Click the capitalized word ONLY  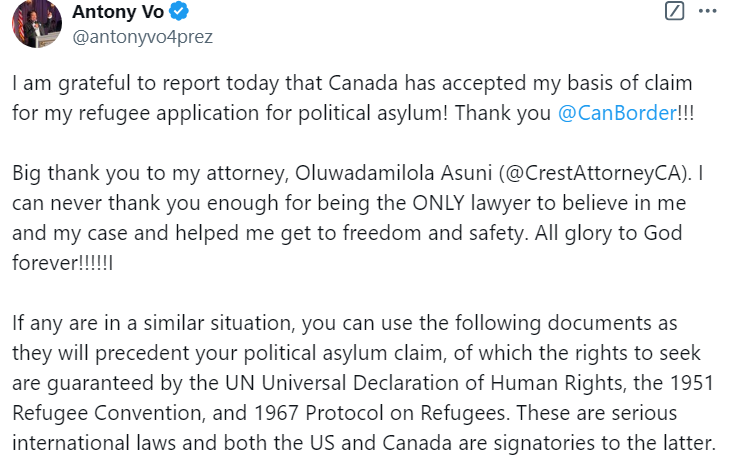[x=438, y=203]
